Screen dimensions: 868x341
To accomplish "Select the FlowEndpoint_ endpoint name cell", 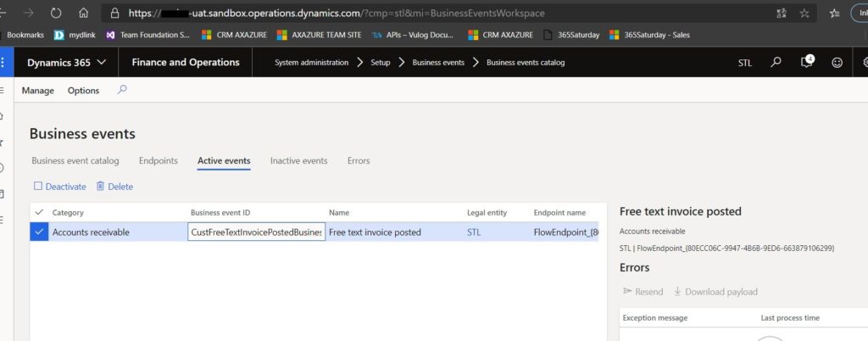I will 565,232.
